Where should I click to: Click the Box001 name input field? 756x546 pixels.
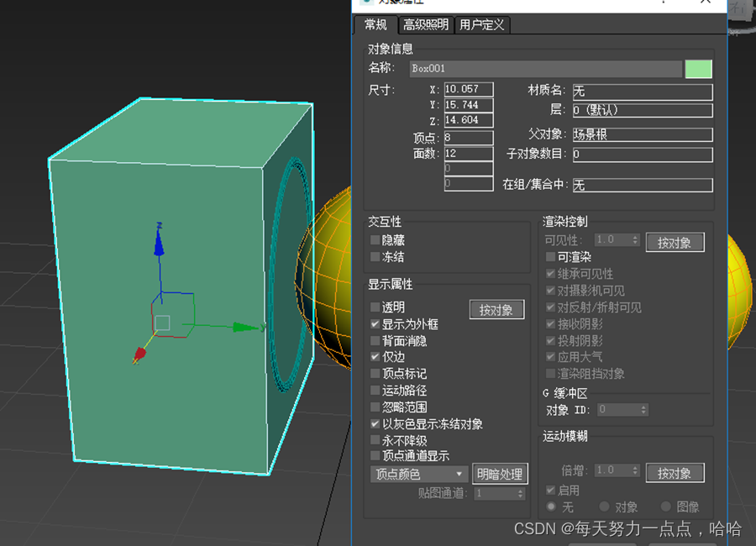click(546, 68)
